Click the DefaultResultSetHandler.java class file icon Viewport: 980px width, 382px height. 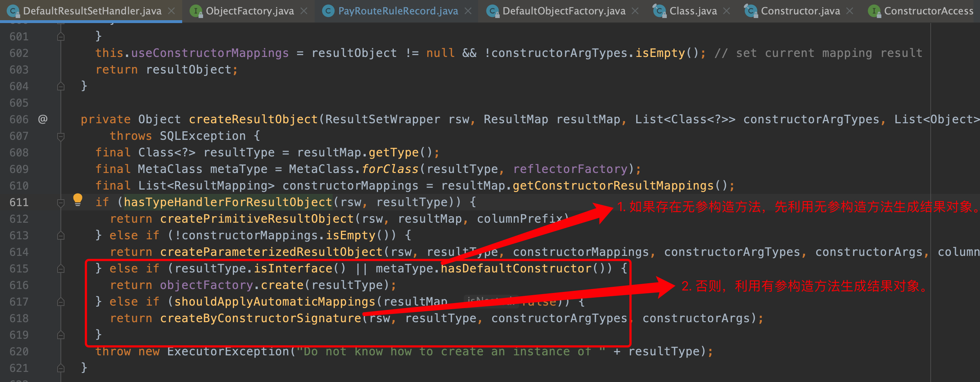point(13,11)
